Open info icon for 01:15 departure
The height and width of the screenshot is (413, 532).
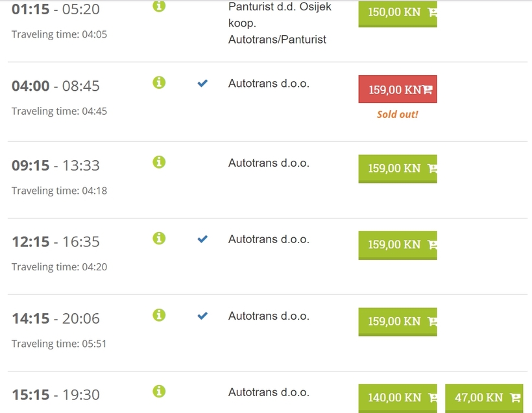159,6
